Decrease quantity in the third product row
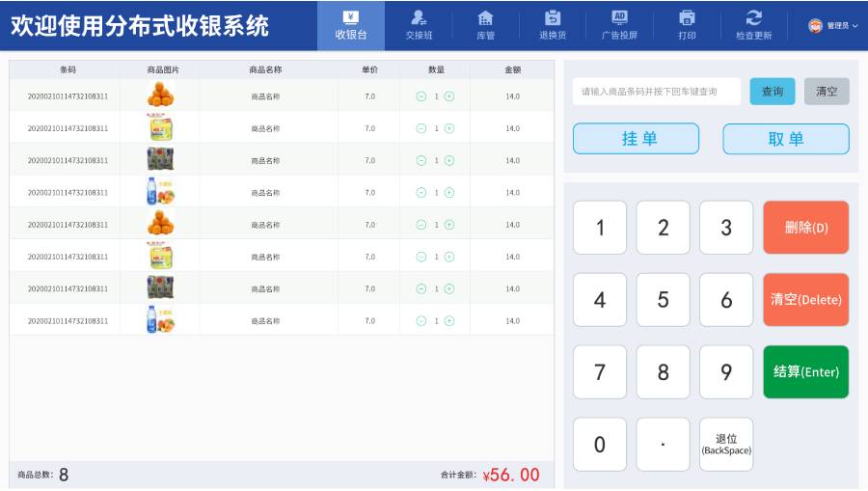 (421, 160)
